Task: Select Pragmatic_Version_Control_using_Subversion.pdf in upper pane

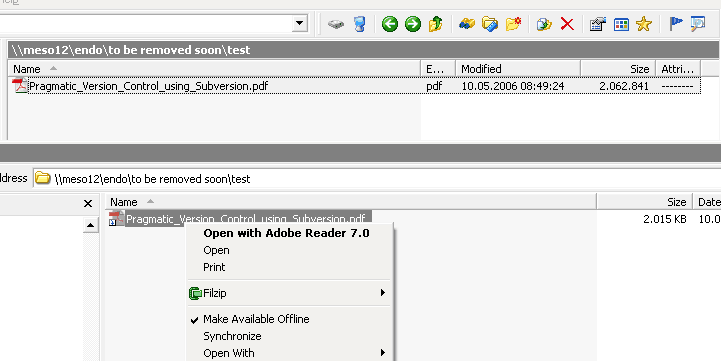Action: (x=149, y=86)
